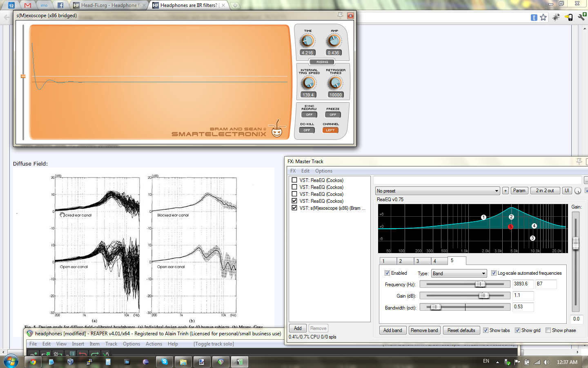This screenshot has height=368, width=588.
Task: Uncheck the Show grid checkbox
Action: click(517, 330)
